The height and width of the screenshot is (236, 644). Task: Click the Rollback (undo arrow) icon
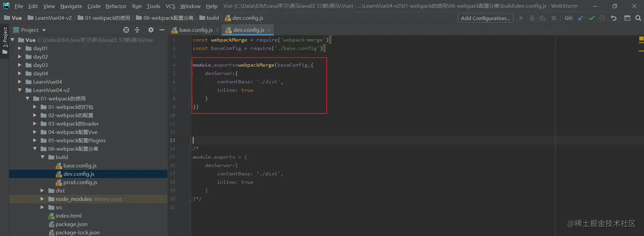[x=614, y=18]
